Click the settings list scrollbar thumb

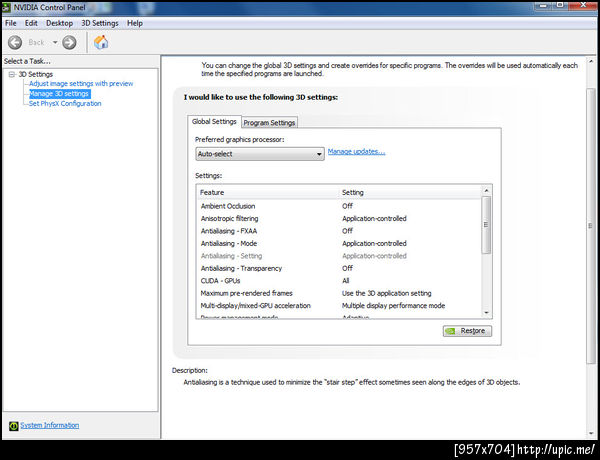(486, 225)
